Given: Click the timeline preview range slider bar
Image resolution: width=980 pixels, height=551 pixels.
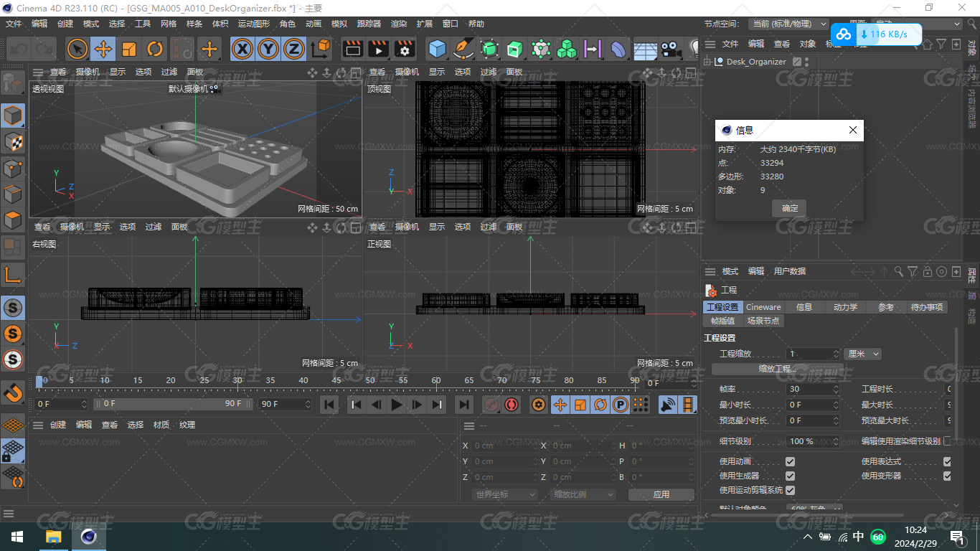Looking at the screenshot, I should pos(174,404).
